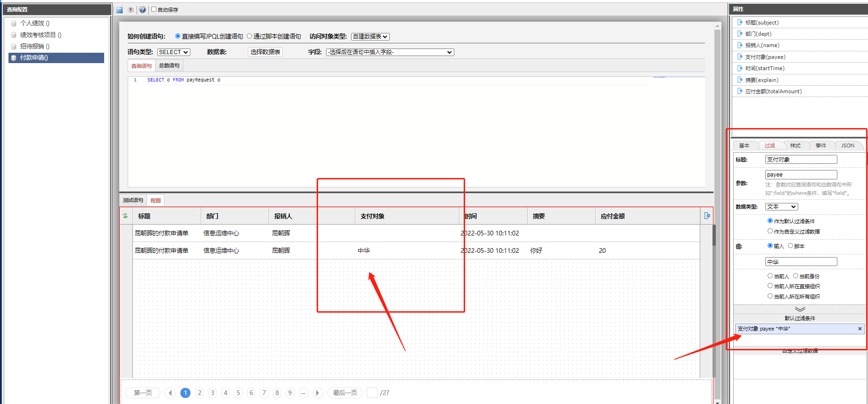Screen dimensions: 868x404
Task: Click the results table vertical scrollbar
Action: click(x=714, y=235)
